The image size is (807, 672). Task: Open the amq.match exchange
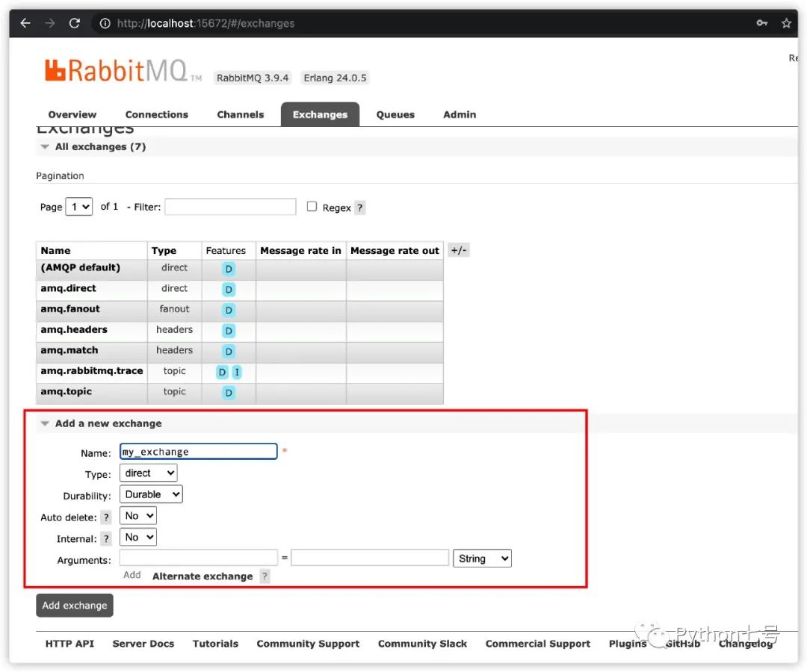(69, 350)
